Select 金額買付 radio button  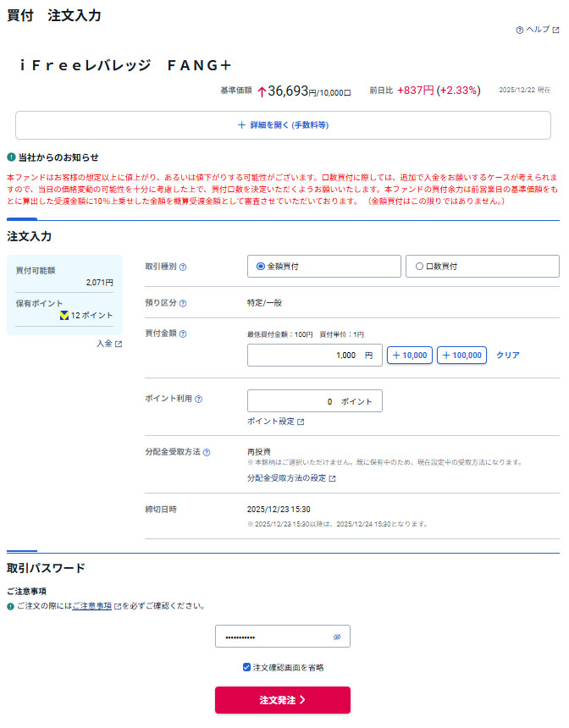click(261, 267)
